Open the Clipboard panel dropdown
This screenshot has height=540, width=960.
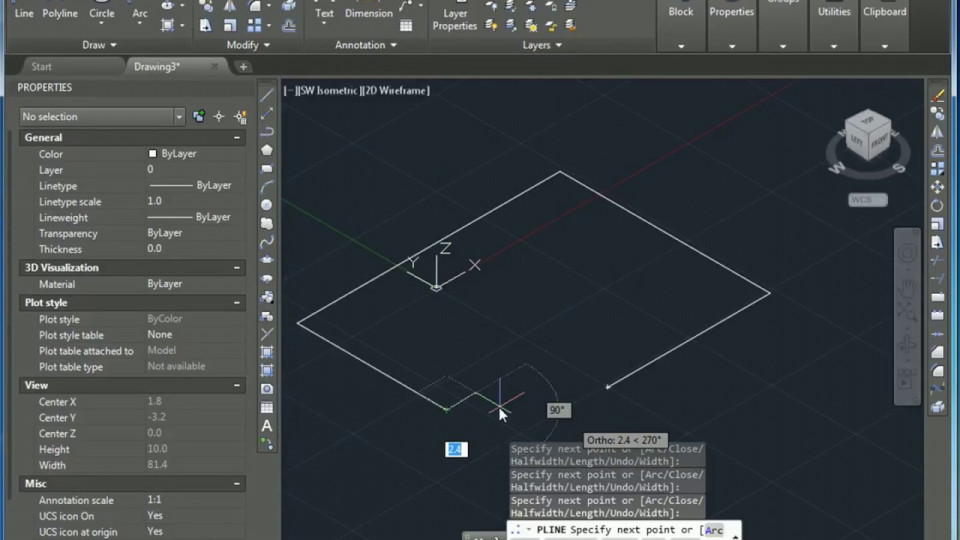coord(884,46)
